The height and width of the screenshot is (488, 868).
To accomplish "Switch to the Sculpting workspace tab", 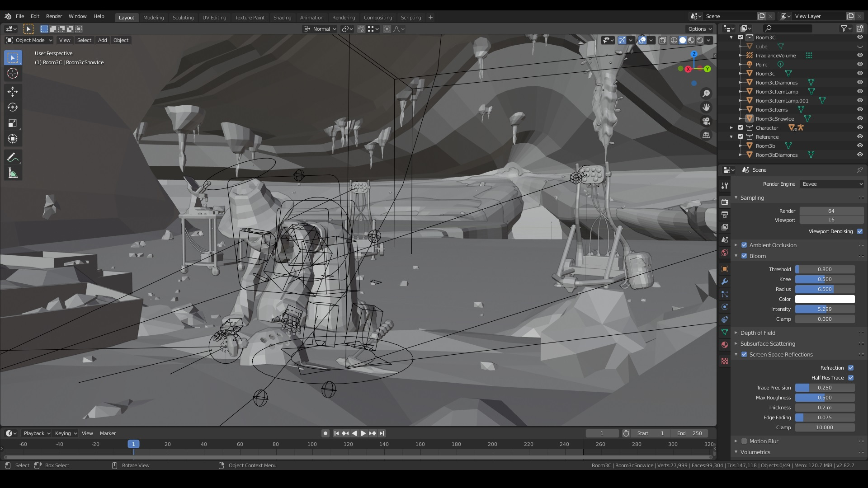I will point(183,18).
